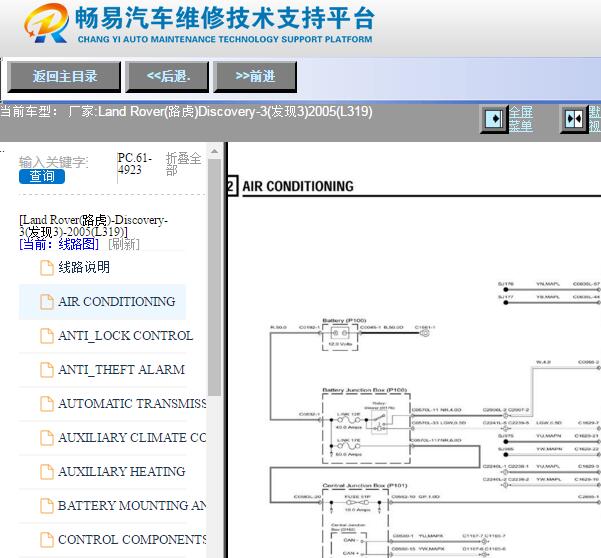Click the split view icon near 默认视
This screenshot has height=558, width=601.
574,119
